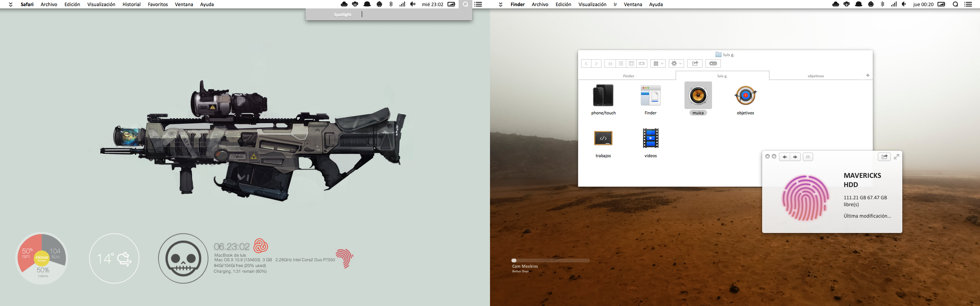Image resolution: width=980 pixels, height=306 pixels.
Task: Open the objetivos target folder
Action: [x=745, y=96]
